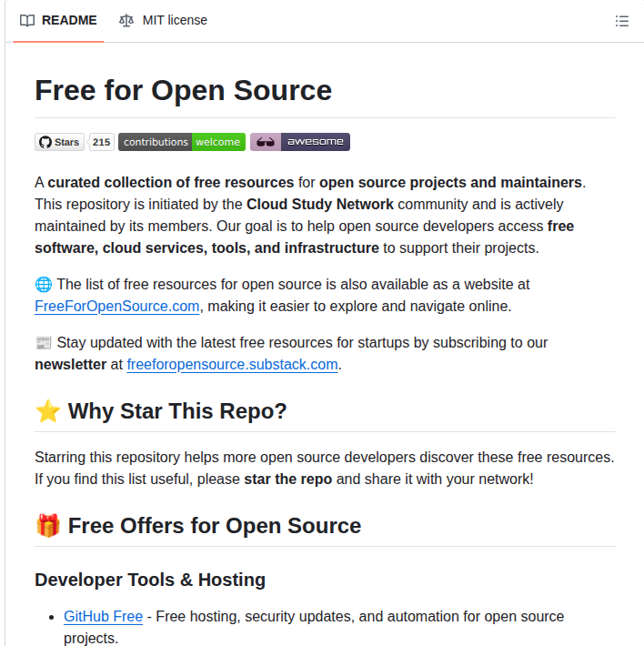
Task: Open the freeforopensource.substack.com newsletter link
Action: pyautogui.click(x=232, y=365)
